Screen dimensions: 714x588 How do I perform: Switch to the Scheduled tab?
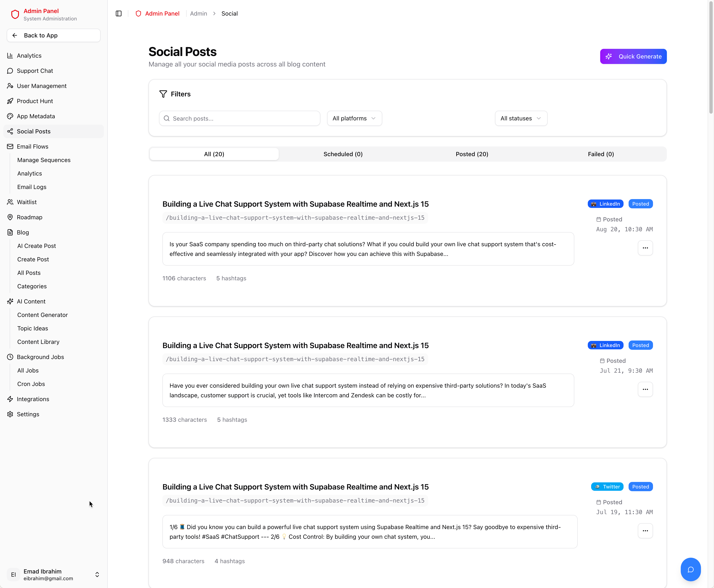tap(343, 154)
